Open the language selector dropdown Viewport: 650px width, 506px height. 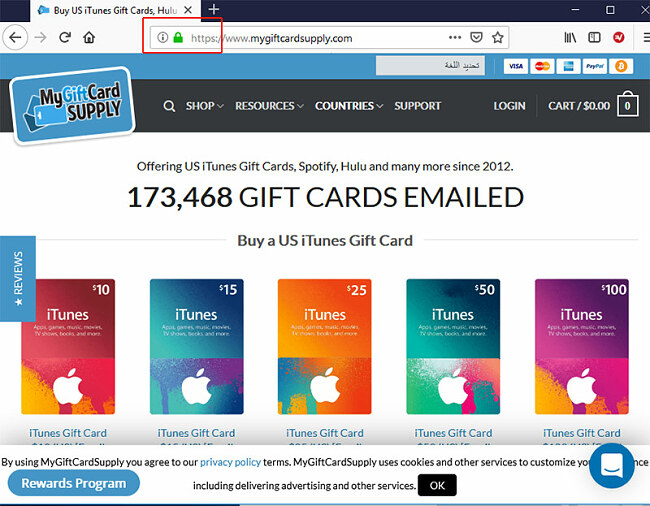tap(430, 66)
